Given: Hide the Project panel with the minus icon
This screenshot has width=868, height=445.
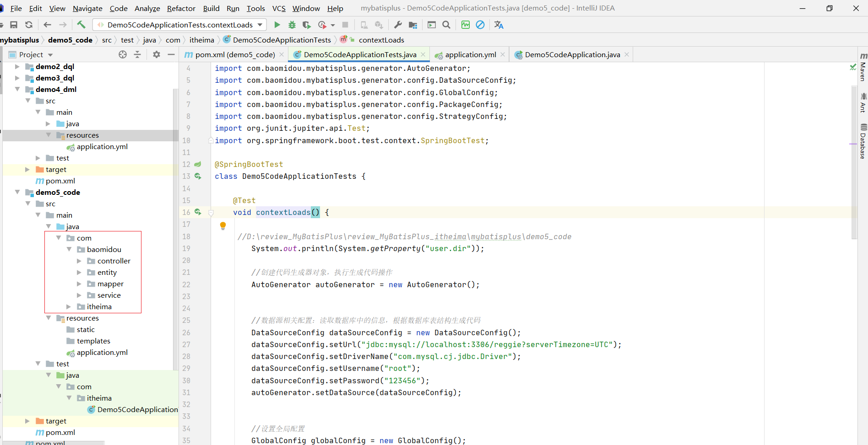Looking at the screenshot, I should click(171, 54).
